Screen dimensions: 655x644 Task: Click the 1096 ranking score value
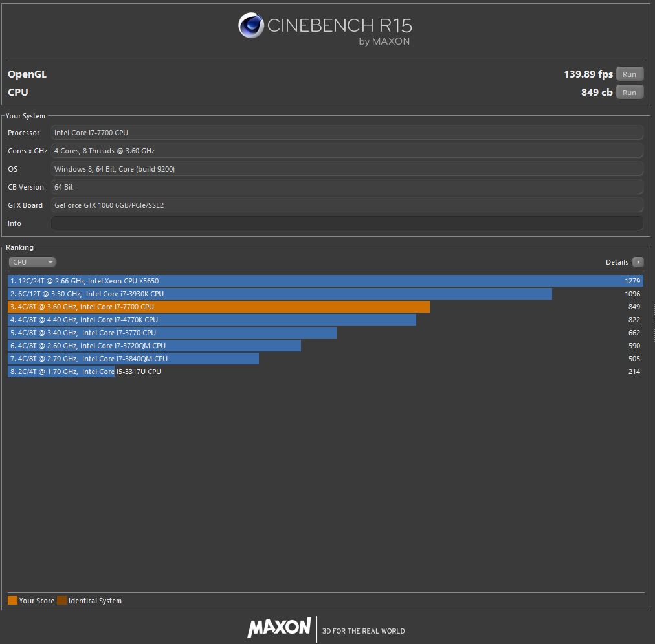(632, 294)
